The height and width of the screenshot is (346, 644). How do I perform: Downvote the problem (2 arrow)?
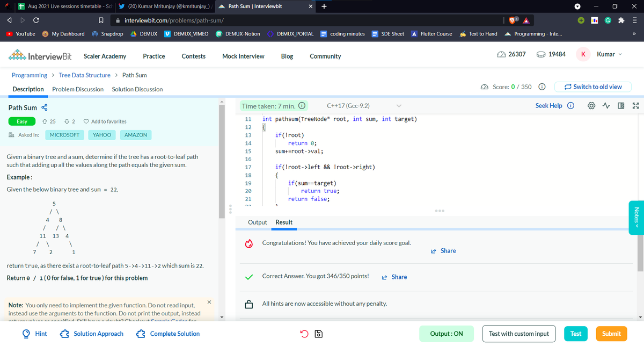pyautogui.click(x=66, y=121)
